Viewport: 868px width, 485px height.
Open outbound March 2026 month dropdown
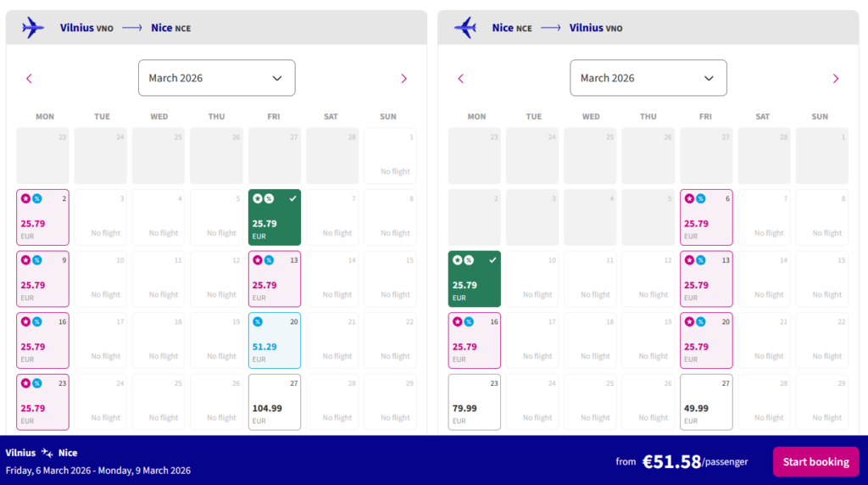tap(216, 78)
